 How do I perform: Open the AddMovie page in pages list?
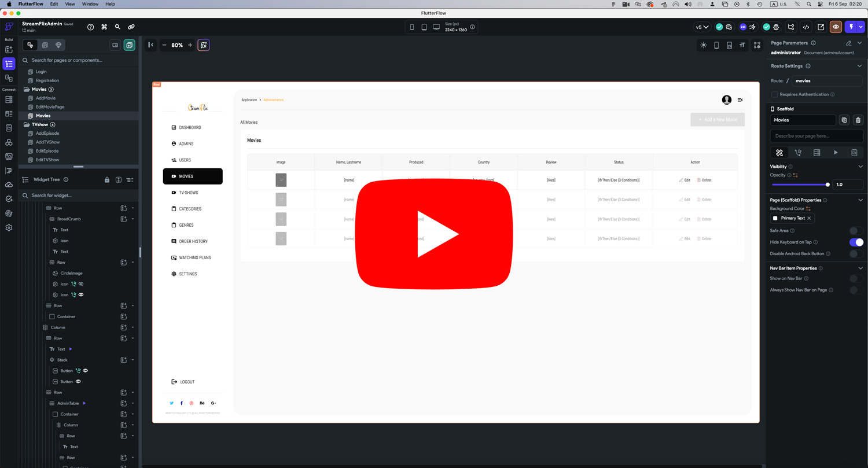(x=46, y=98)
